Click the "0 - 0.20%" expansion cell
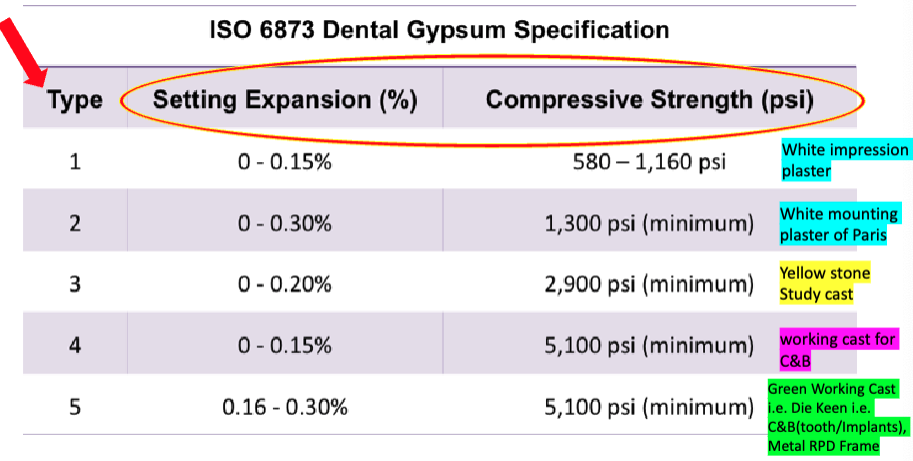 pyautogui.click(x=285, y=283)
